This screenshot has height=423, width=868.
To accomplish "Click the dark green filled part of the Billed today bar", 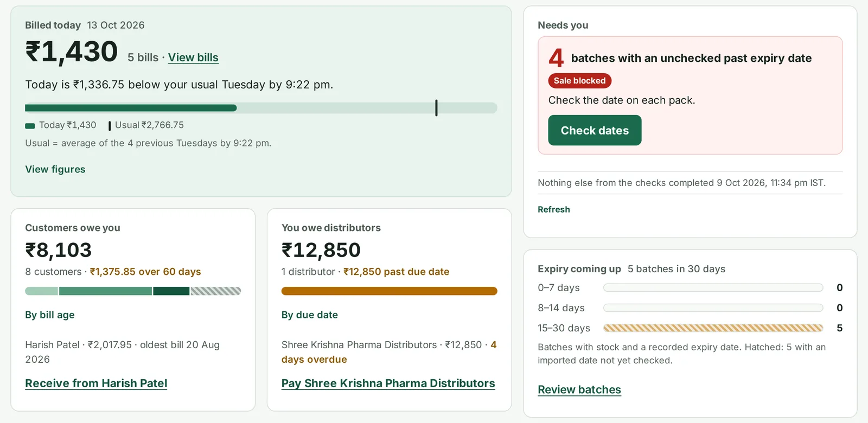I will [x=131, y=108].
